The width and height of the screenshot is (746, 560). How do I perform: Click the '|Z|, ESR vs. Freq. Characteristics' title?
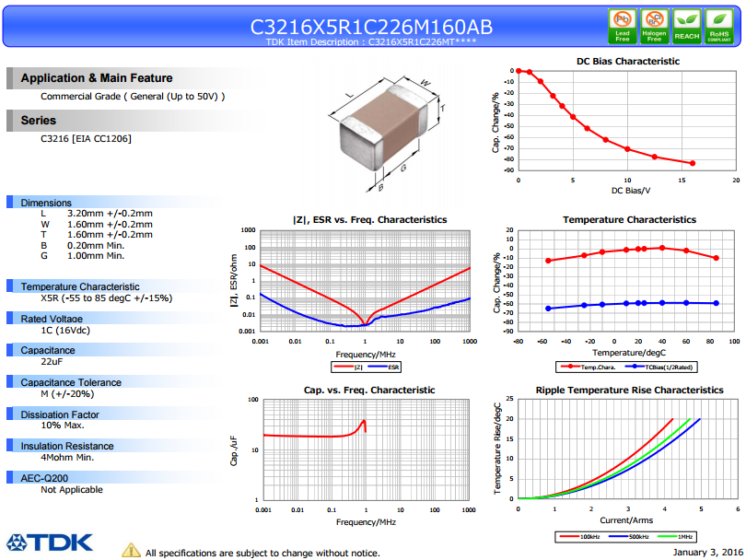tap(370, 220)
